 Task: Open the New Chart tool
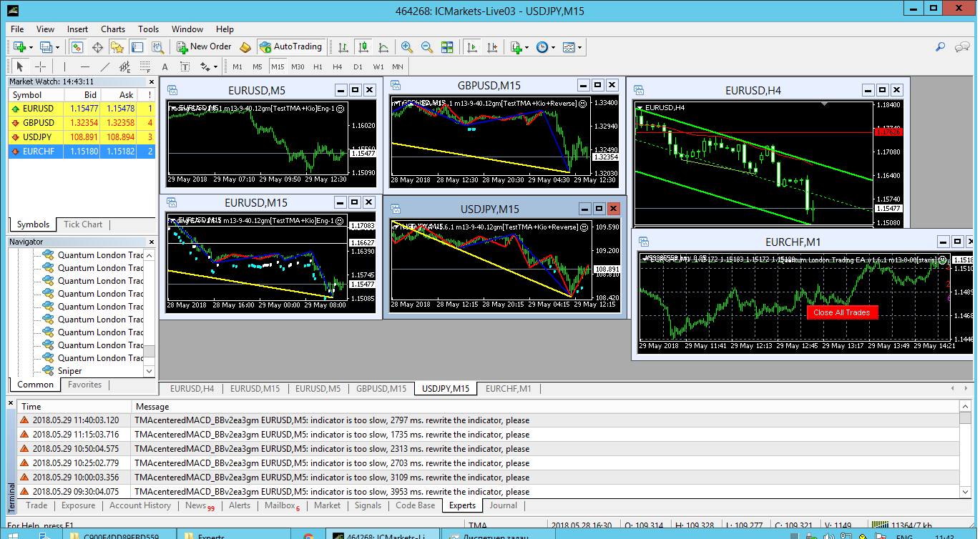click(x=19, y=47)
